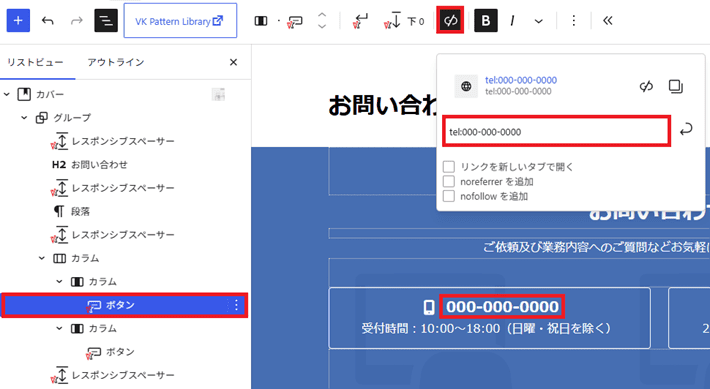Click the 受付時間 subtext in the button

pyautogui.click(x=486, y=328)
